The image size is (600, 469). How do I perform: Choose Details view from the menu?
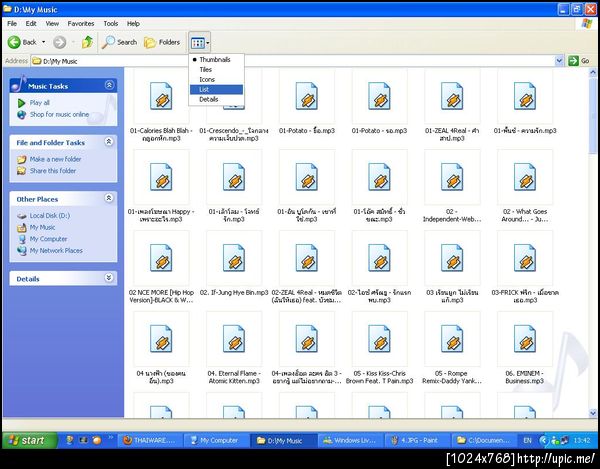pyautogui.click(x=216, y=99)
